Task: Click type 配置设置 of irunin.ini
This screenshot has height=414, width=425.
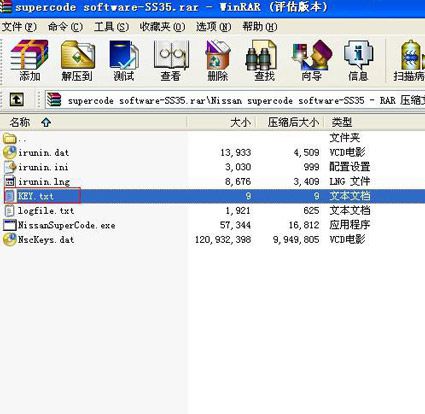Action: click(350, 167)
